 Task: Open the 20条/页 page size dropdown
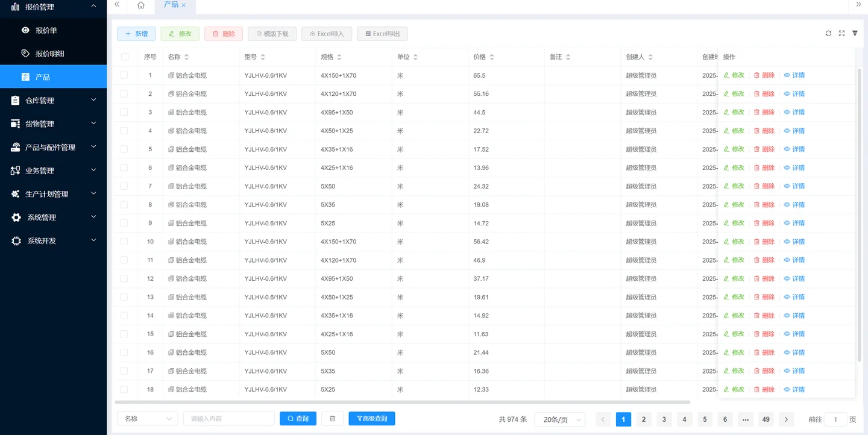click(560, 419)
